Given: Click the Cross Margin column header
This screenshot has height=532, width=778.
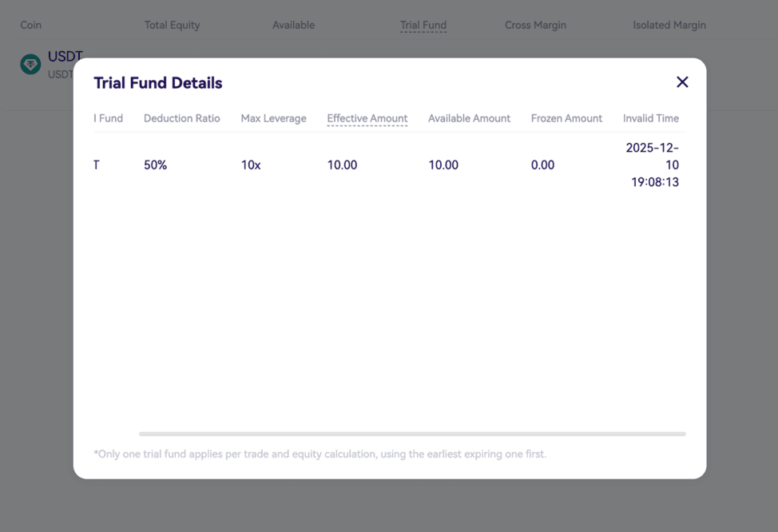Looking at the screenshot, I should click(x=535, y=25).
